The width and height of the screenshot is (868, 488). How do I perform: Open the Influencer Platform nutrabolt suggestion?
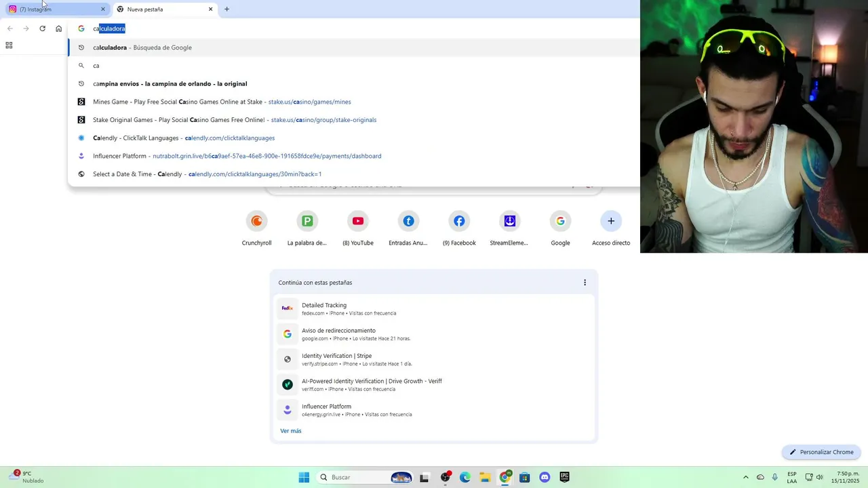353,156
